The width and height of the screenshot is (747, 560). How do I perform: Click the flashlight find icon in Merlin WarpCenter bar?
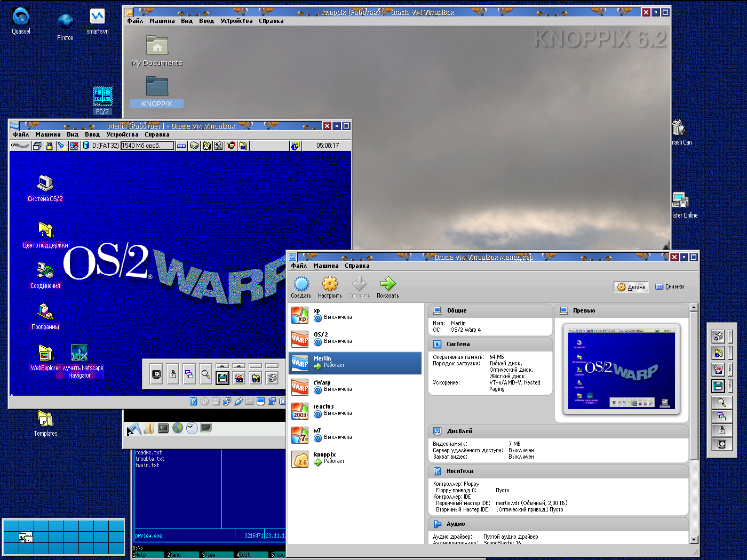coord(61,146)
